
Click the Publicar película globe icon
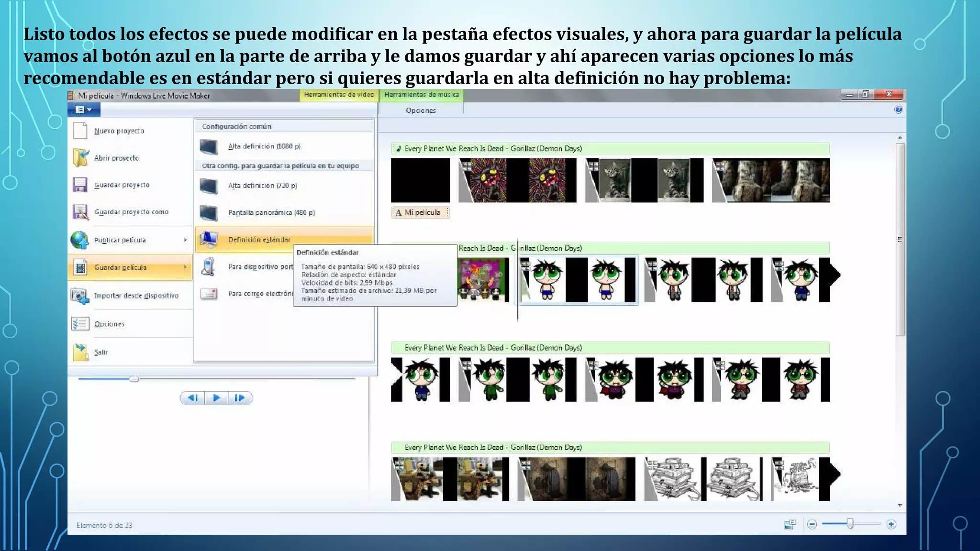(x=80, y=240)
